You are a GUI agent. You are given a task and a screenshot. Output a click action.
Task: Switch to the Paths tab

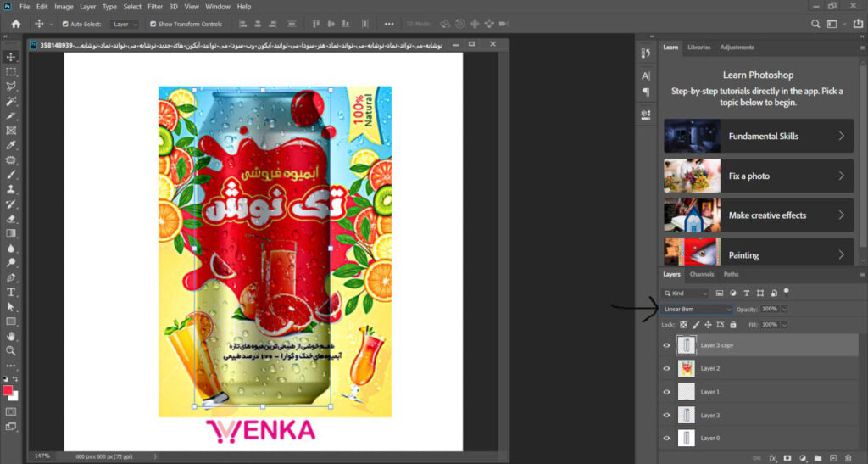tap(731, 274)
